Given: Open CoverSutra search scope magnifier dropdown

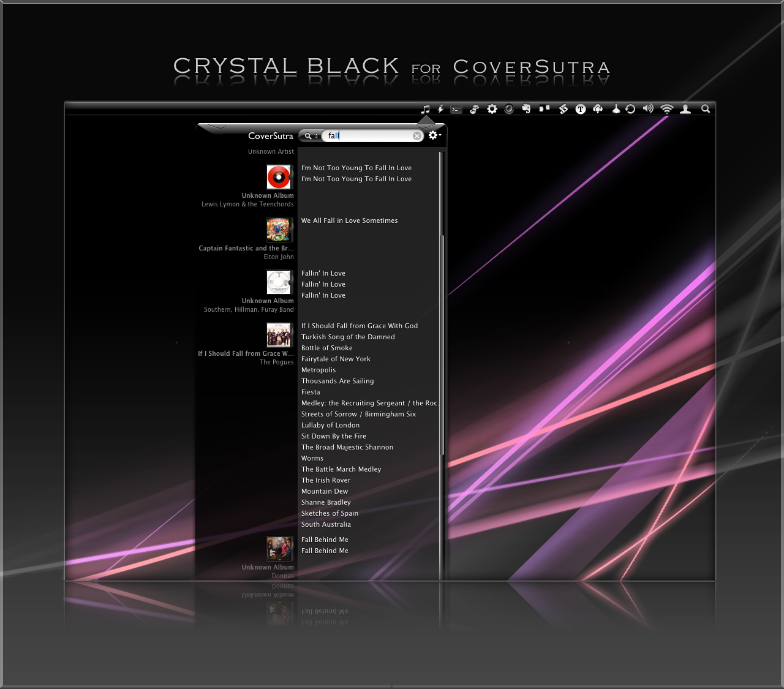Looking at the screenshot, I should click(311, 136).
